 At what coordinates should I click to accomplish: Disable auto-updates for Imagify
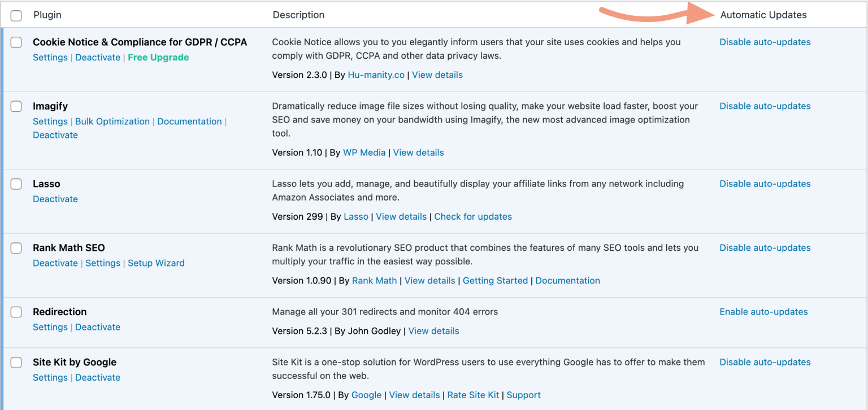point(765,106)
